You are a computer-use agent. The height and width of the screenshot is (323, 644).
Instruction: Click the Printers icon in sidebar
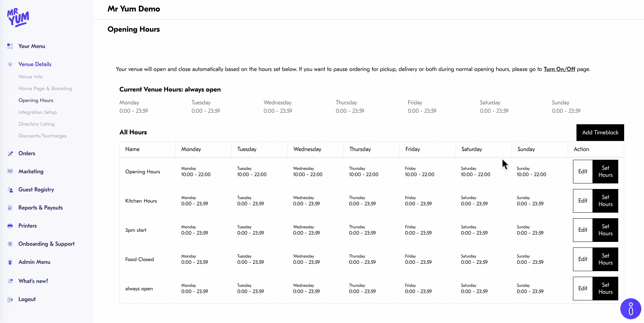point(10,226)
